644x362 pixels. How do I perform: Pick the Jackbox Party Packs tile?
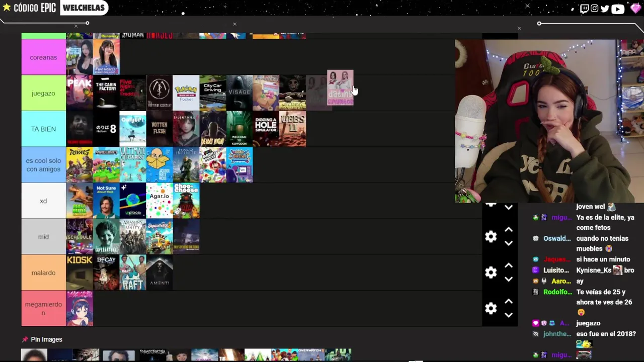[159, 165]
